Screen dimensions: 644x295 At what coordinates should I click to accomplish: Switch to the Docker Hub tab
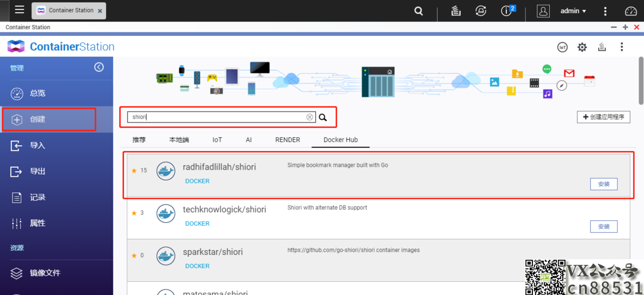click(x=340, y=140)
